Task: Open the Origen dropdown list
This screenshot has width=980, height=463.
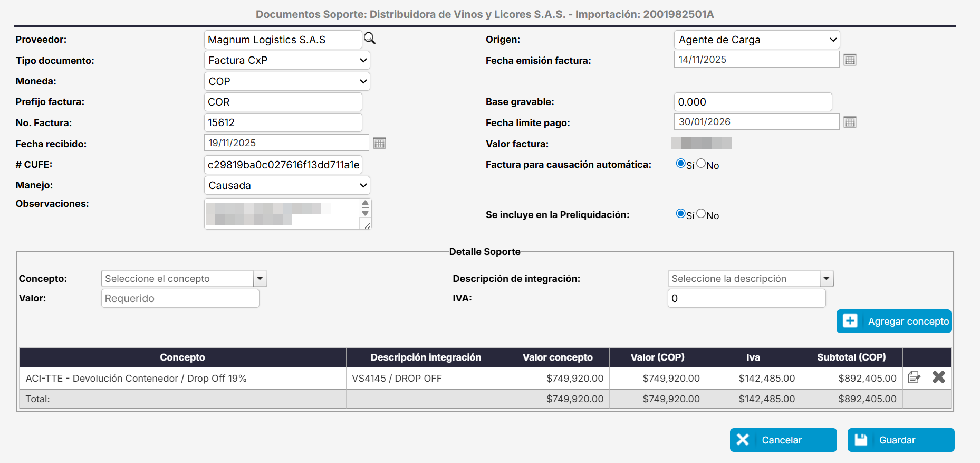Action: tap(756, 40)
